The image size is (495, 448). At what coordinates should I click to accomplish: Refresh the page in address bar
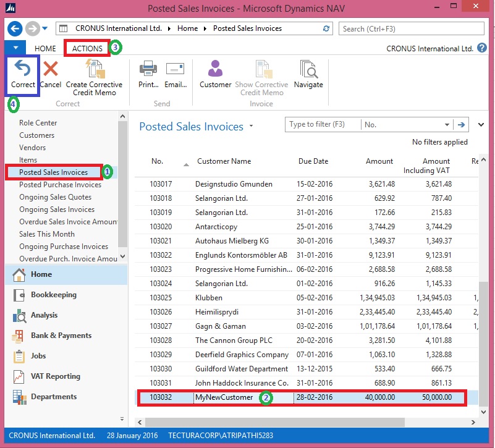(x=326, y=28)
